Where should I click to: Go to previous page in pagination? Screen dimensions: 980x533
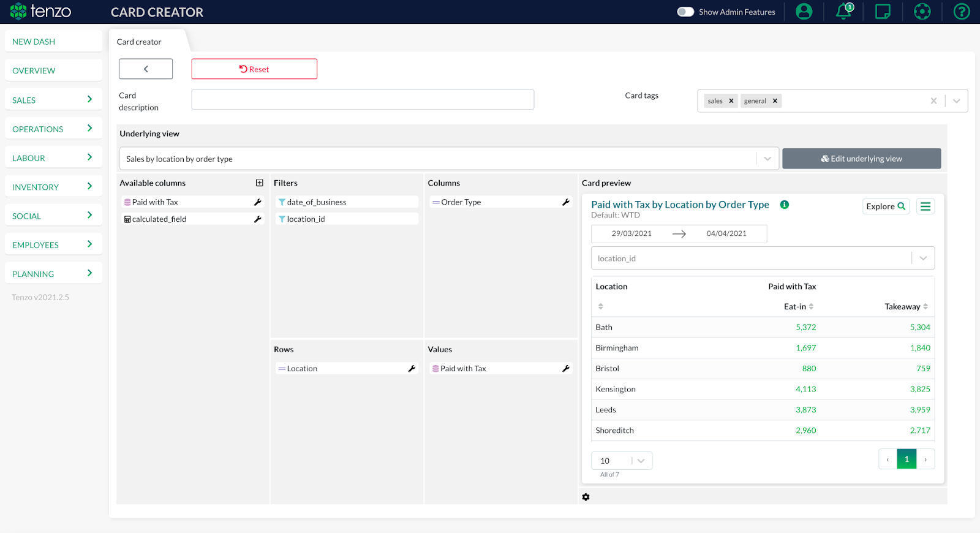(x=888, y=459)
